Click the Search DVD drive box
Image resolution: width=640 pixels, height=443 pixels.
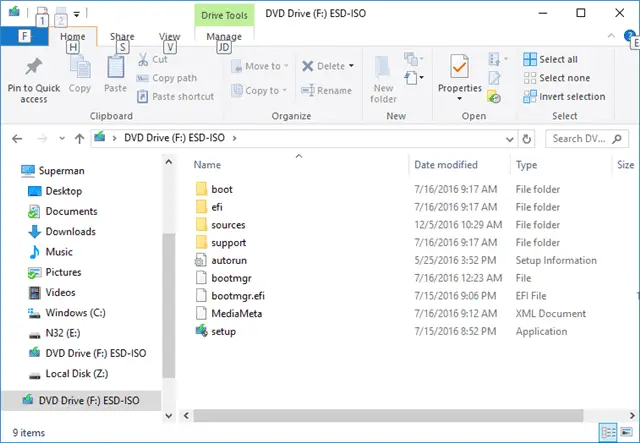pyautogui.click(x=587, y=139)
